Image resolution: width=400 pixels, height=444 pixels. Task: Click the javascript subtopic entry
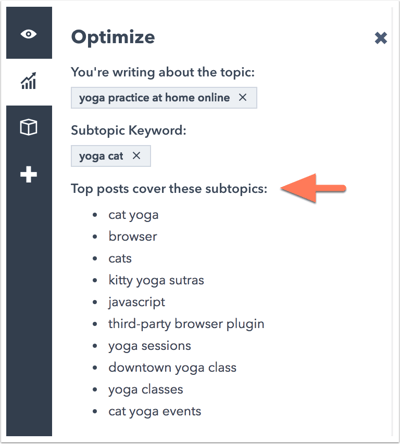pos(137,302)
